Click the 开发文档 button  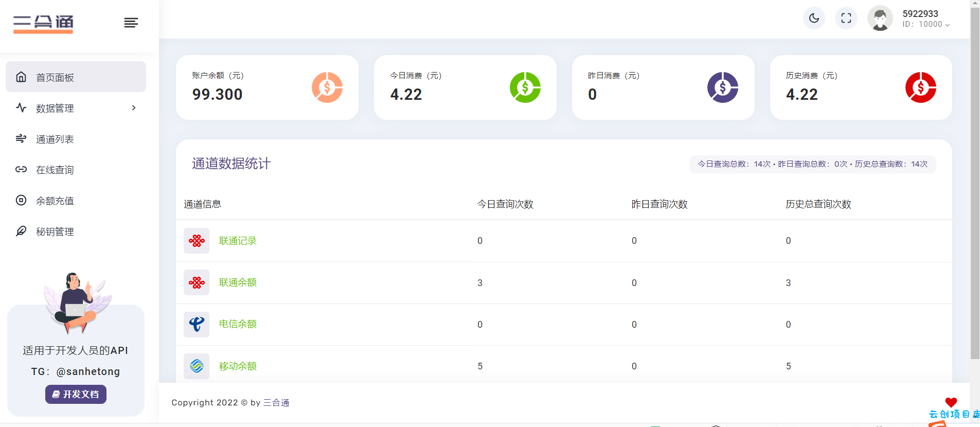76,394
